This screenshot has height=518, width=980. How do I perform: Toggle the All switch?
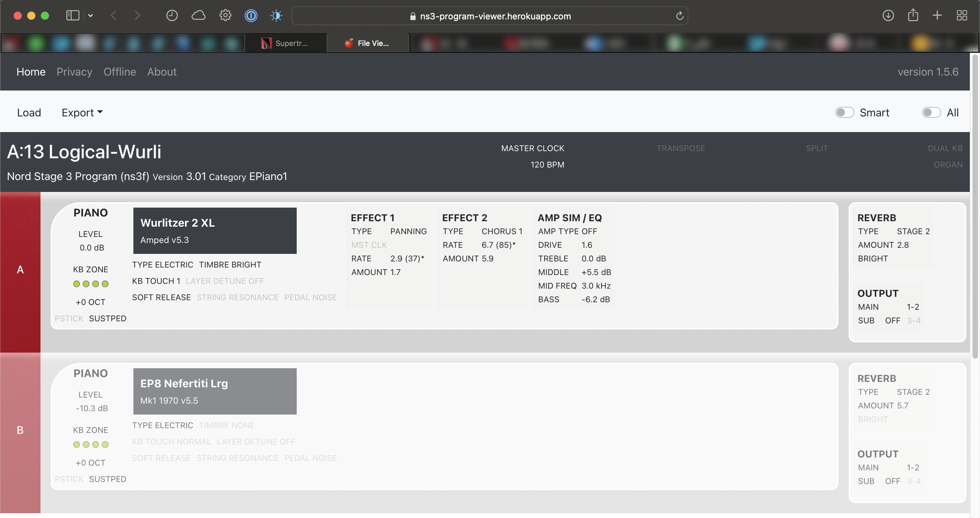coord(931,112)
